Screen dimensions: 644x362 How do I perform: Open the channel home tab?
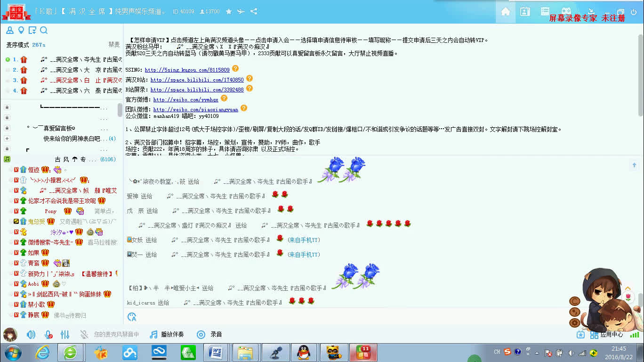click(506, 12)
